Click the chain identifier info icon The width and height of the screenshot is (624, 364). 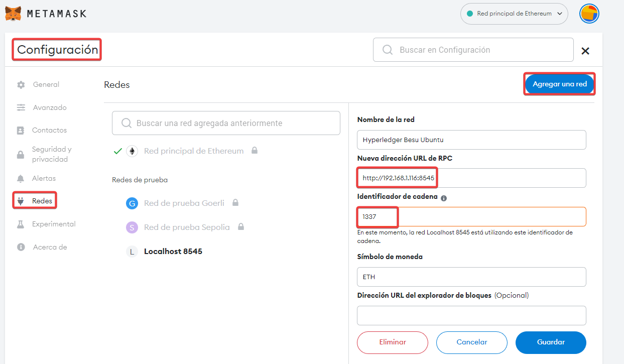[x=444, y=198]
